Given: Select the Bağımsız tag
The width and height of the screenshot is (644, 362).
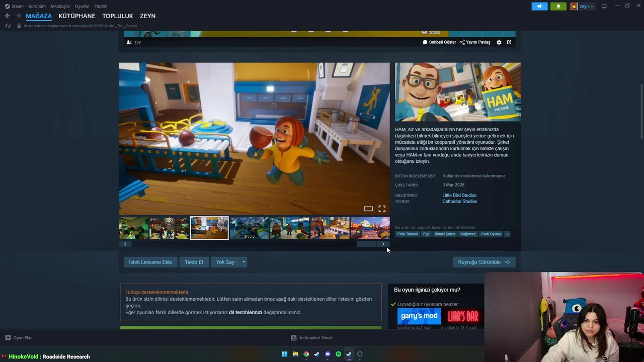Looking at the screenshot, I should pos(468,234).
